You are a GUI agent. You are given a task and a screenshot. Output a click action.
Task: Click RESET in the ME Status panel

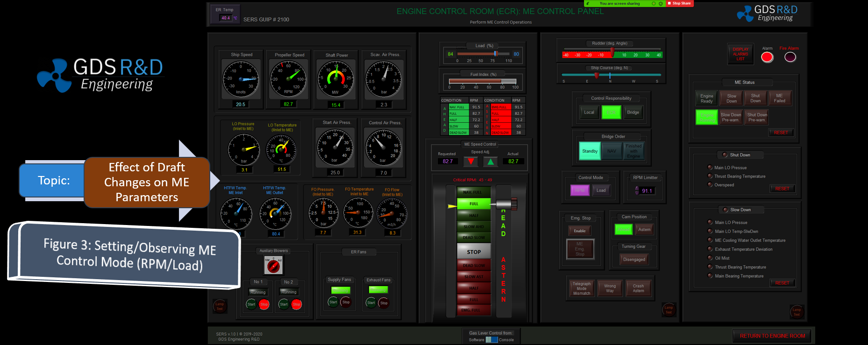click(x=781, y=133)
